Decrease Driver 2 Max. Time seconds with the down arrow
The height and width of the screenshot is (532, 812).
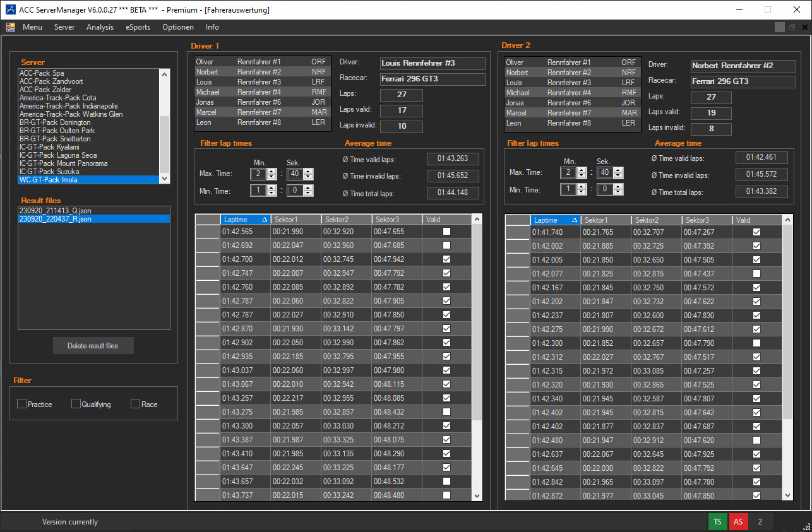click(x=618, y=175)
